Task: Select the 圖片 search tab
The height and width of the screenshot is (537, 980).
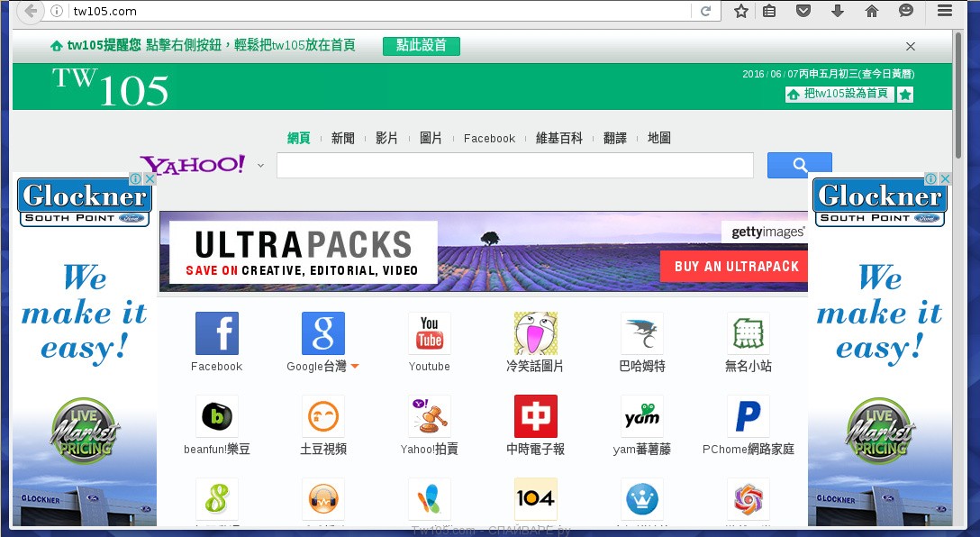Action: pos(431,138)
